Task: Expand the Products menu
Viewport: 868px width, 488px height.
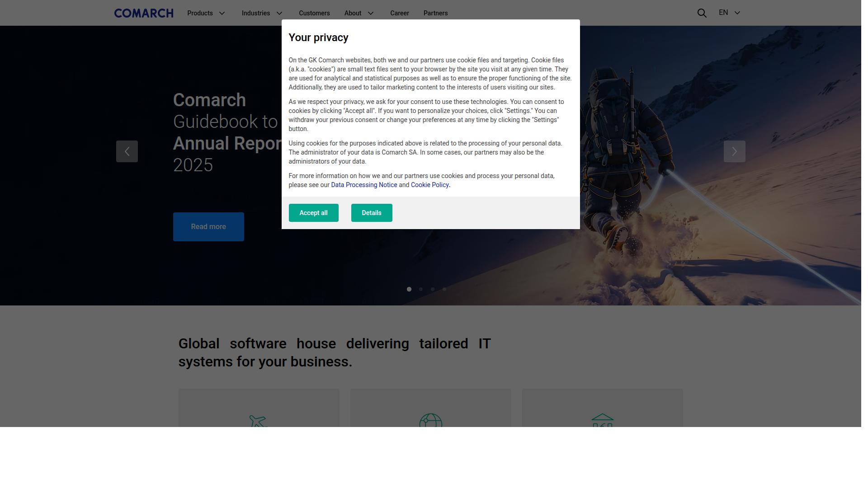Action: coord(206,13)
